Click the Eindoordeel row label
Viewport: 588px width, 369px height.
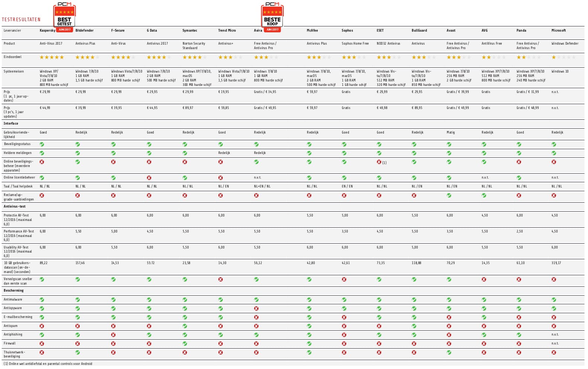(13, 57)
